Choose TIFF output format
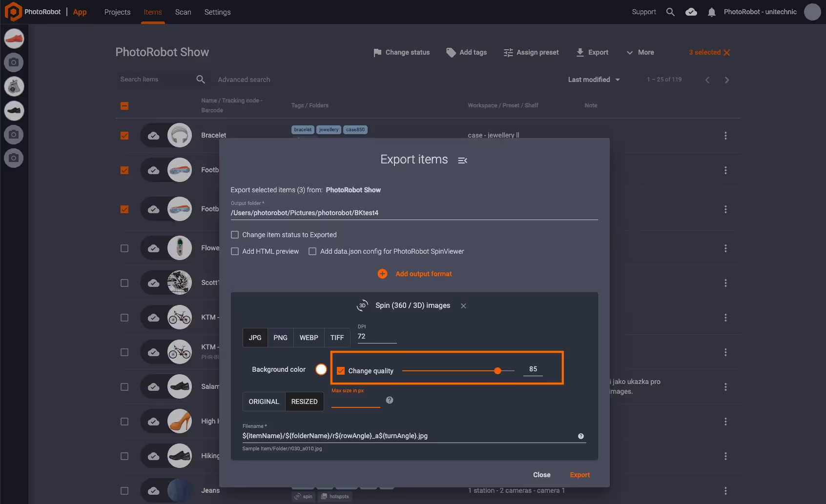Viewport: 826px width, 504px height. point(337,338)
